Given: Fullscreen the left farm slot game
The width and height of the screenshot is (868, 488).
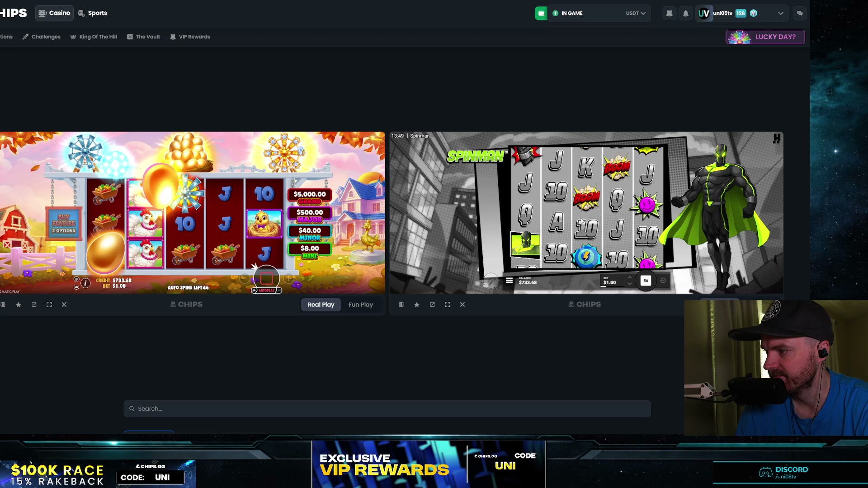Looking at the screenshot, I should (x=49, y=305).
